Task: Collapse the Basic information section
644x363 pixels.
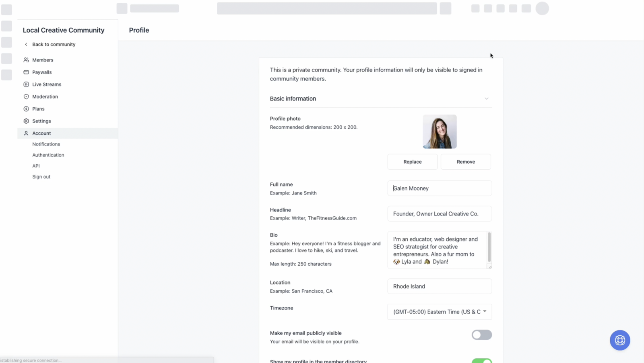Action: click(486, 98)
